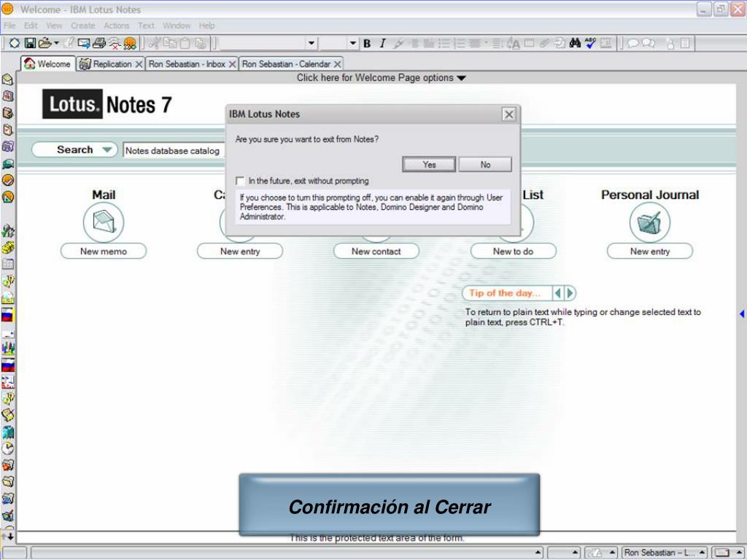
Task: Click the ABC spell check icon
Action: 590,43
